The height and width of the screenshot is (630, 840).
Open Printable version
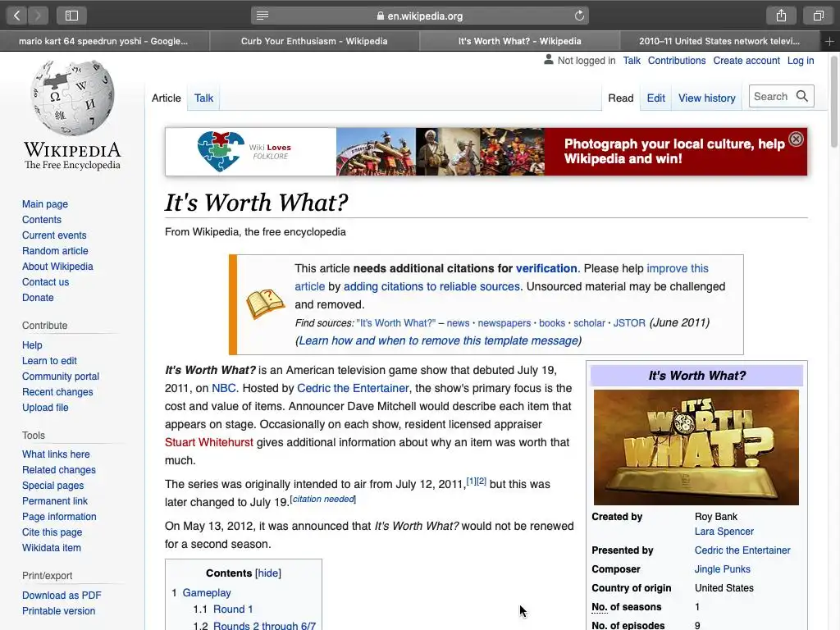click(58, 610)
